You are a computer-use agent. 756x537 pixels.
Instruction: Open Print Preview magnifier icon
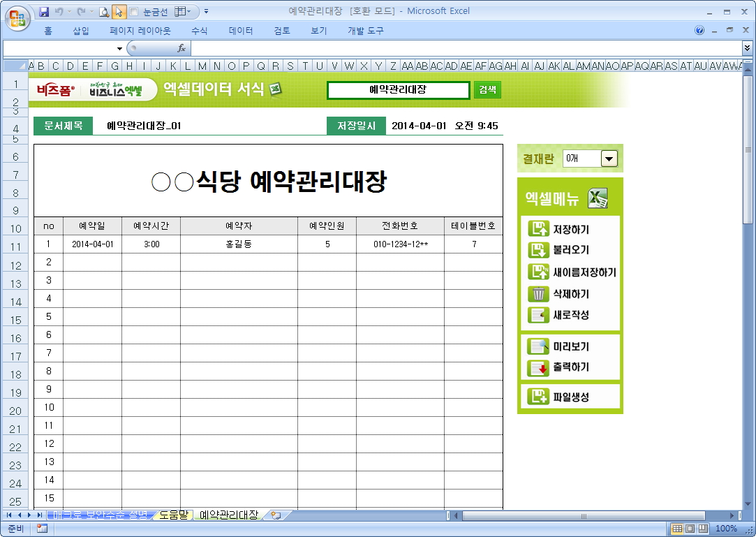coord(103,12)
